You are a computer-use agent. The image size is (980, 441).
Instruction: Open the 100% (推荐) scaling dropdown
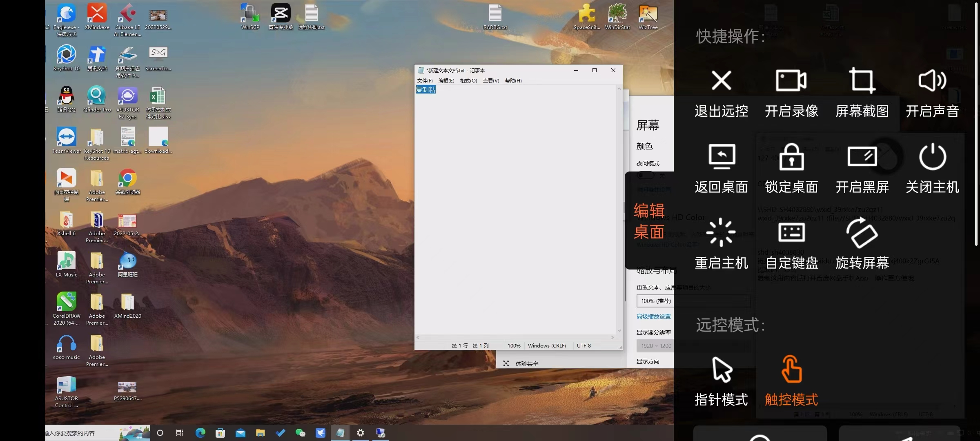coord(693,301)
